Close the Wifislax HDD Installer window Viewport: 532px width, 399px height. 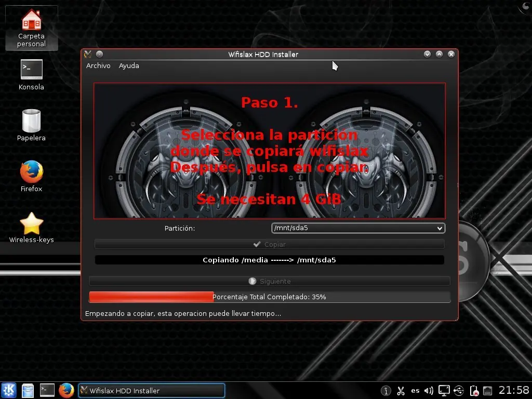pos(451,54)
